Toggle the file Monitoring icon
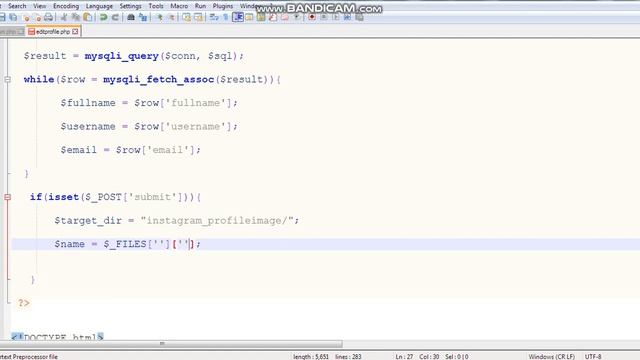 click(x=297, y=17)
